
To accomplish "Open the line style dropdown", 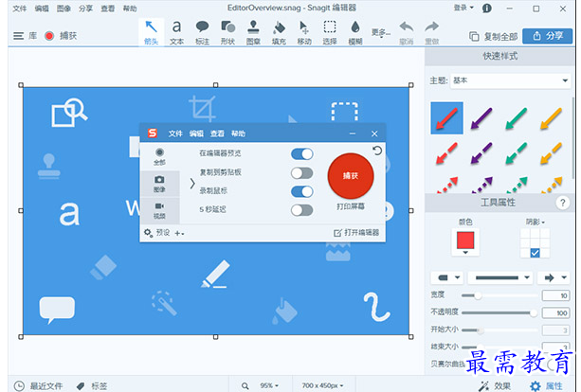I will 499,277.
